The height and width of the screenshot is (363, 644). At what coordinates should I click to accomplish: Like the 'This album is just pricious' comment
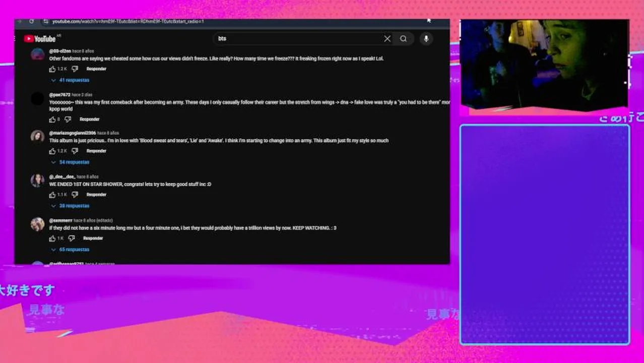pyautogui.click(x=52, y=151)
